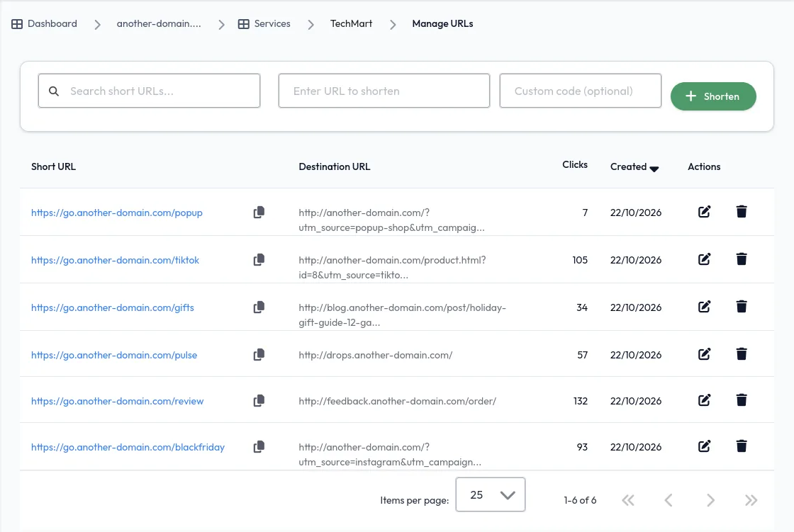The width and height of the screenshot is (794, 532).
Task: Click the Destination URL column header
Action: tap(334, 166)
